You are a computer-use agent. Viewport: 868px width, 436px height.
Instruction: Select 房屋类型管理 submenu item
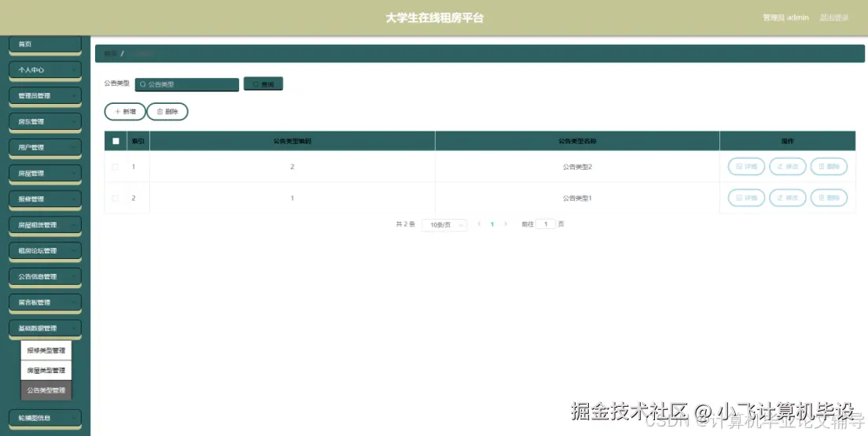(46, 370)
